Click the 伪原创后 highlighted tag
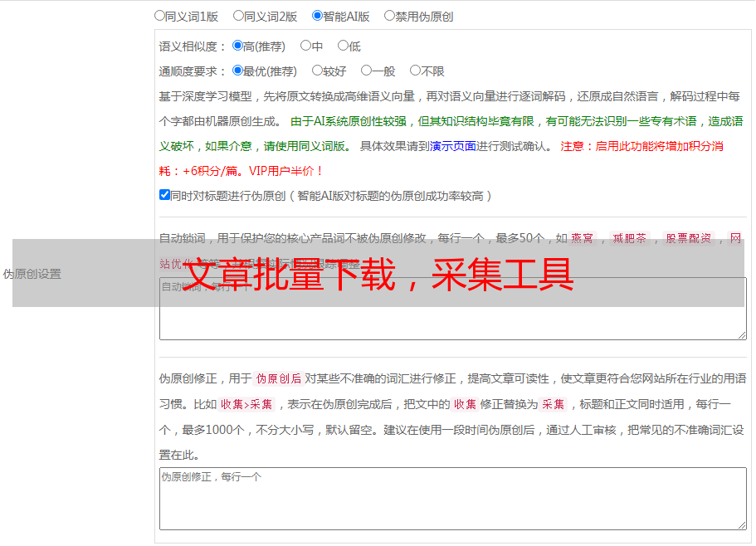 [x=279, y=378]
